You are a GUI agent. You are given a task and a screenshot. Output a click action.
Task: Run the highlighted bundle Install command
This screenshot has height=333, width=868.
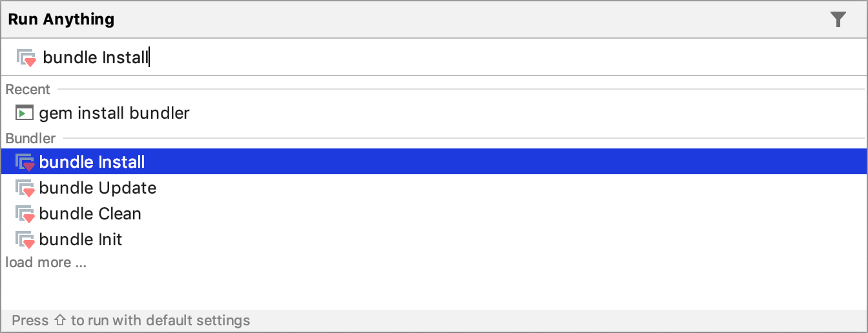pyautogui.click(x=92, y=162)
